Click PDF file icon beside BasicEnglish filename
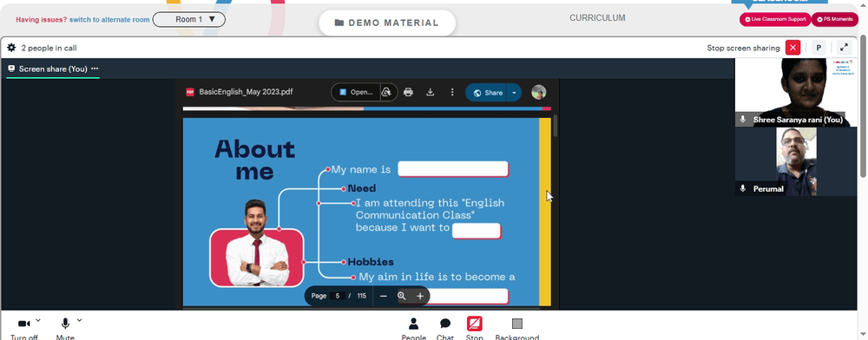Image resolution: width=868 pixels, height=340 pixels. click(190, 92)
